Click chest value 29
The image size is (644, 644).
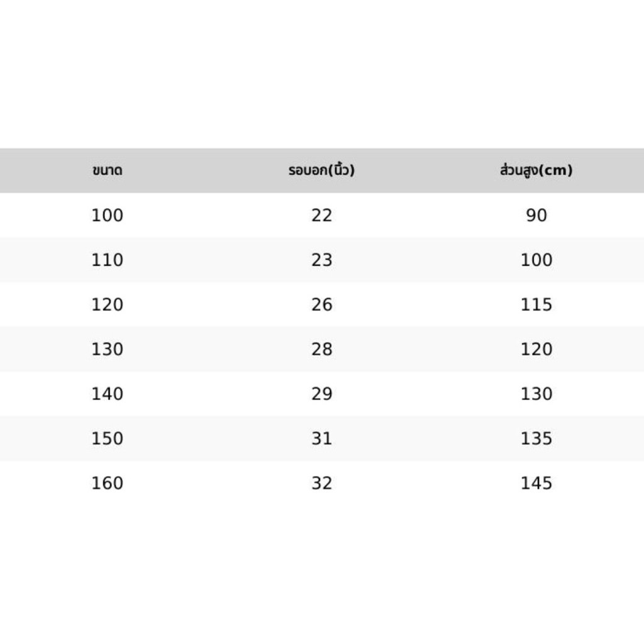[321, 394]
